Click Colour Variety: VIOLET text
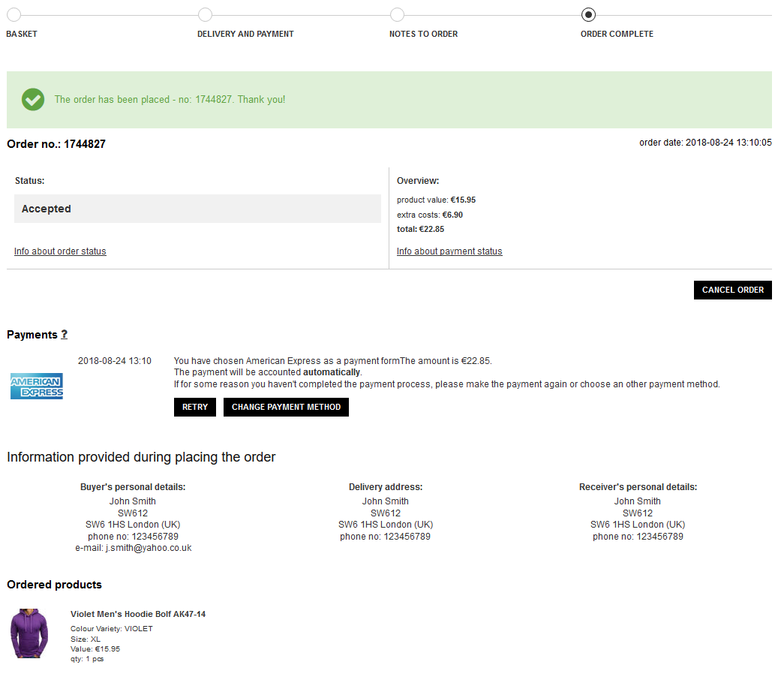 tap(112, 628)
